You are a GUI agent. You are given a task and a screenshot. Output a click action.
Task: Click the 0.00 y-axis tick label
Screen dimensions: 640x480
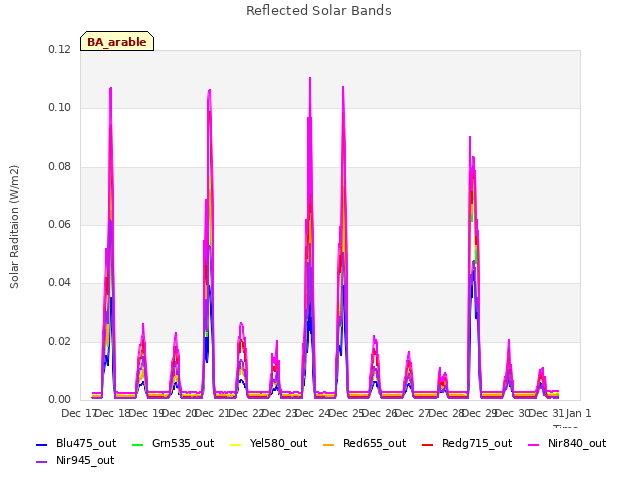coord(59,400)
